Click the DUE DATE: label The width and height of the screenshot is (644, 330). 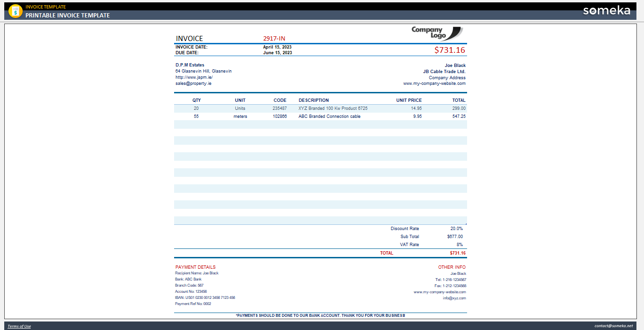pyautogui.click(x=187, y=53)
